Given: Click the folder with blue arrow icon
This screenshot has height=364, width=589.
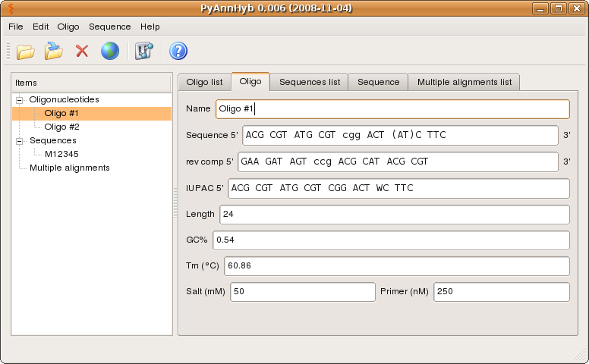Looking at the screenshot, I should pos(54,51).
